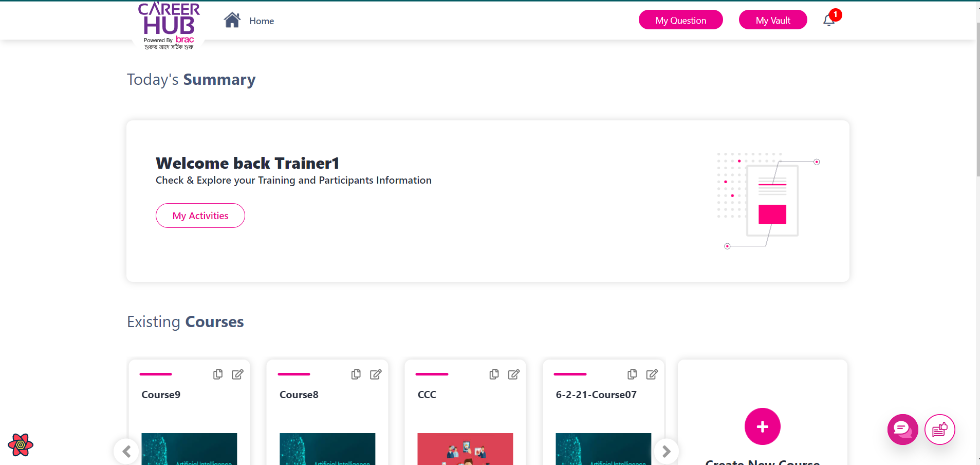Click the copy icon on Course9
This screenshot has width=980, height=465.
coord(218,374)
